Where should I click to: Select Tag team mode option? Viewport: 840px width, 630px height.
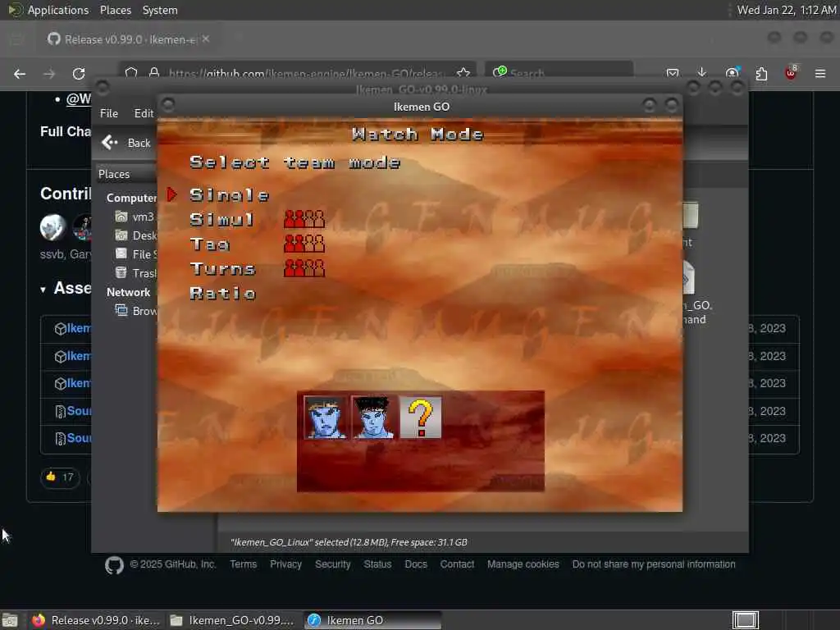[209, 244]
